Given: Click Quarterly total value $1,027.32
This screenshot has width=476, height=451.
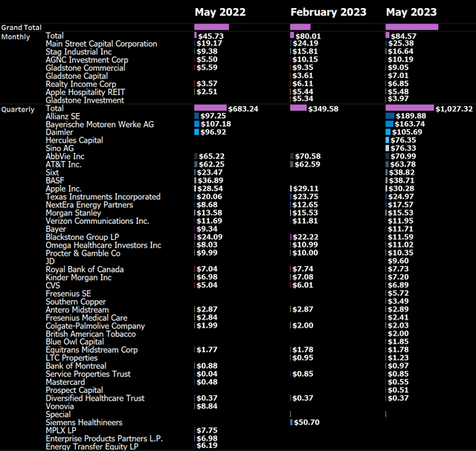Looking at the screenshot, I should coord(454,109).
